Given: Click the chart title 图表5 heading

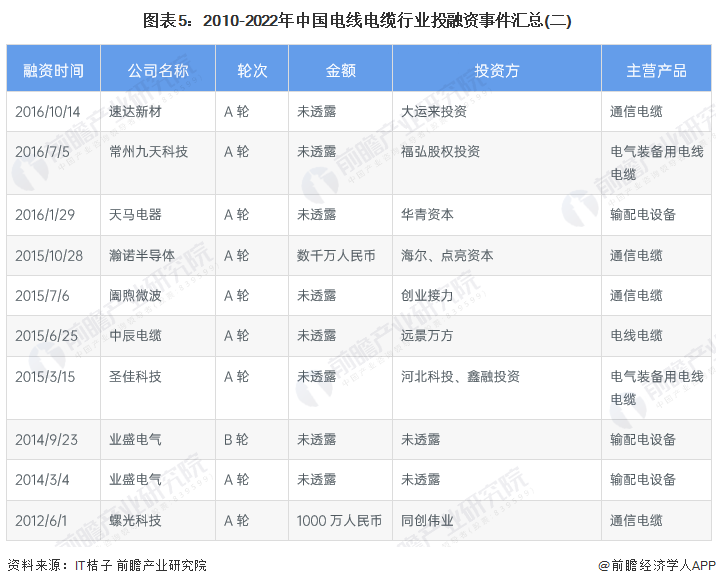Looking at the screenshot, I should [358, 20].
